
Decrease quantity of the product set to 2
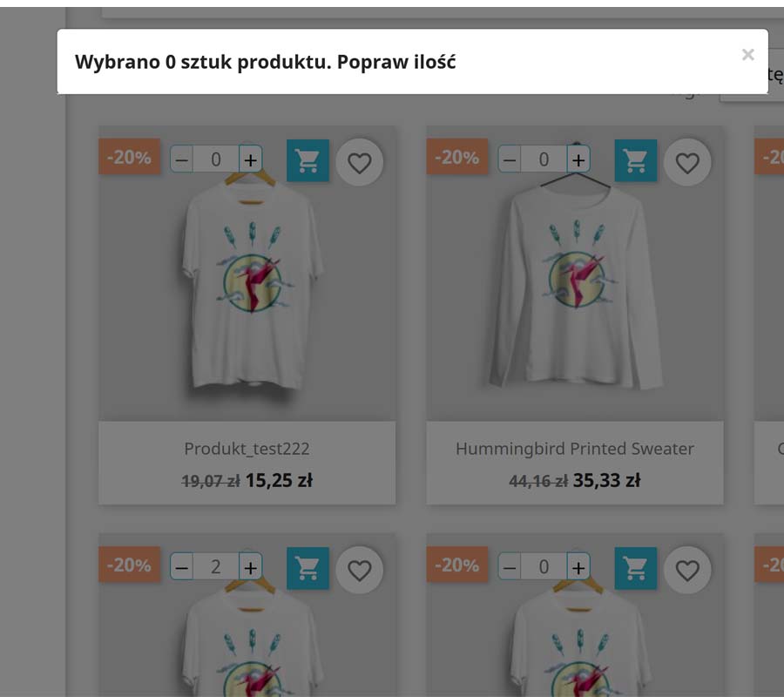click(181, 567)
